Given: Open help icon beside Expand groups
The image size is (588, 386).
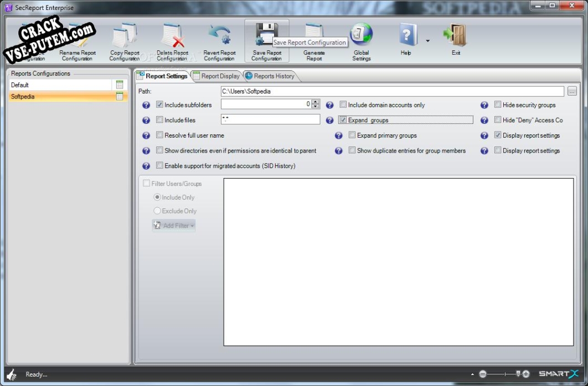Looking at the screenshot, I should tap(329, 120).
